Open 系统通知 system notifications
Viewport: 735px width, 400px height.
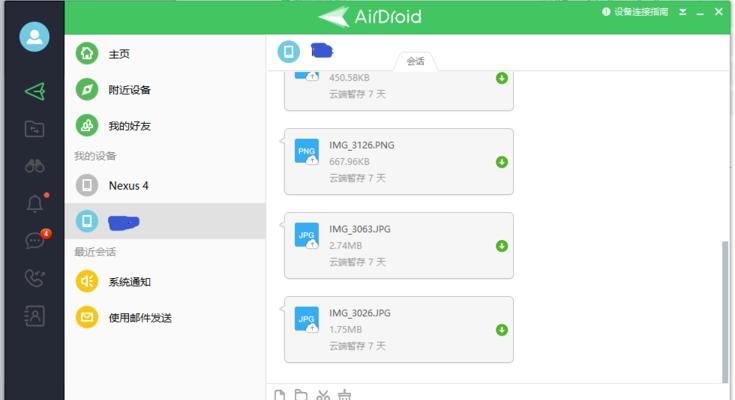[x=165, y=281]
